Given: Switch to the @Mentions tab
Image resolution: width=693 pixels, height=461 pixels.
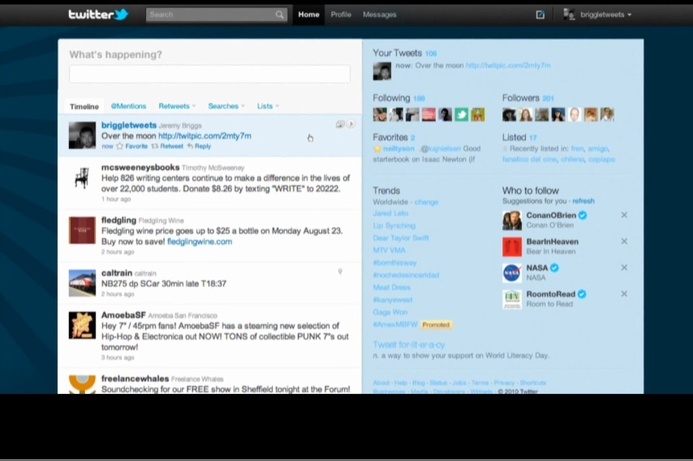Looking at the screenshot, I should point(128,106).
